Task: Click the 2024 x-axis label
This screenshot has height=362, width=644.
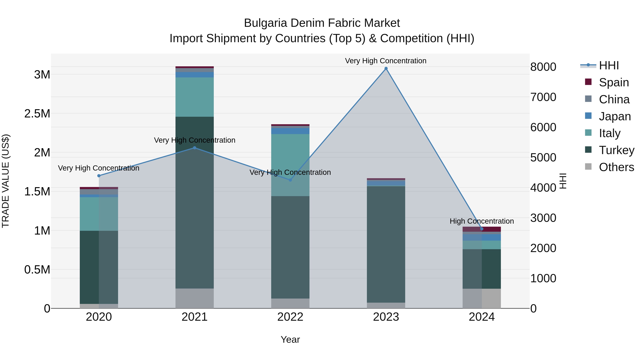Action: point(482,317)
